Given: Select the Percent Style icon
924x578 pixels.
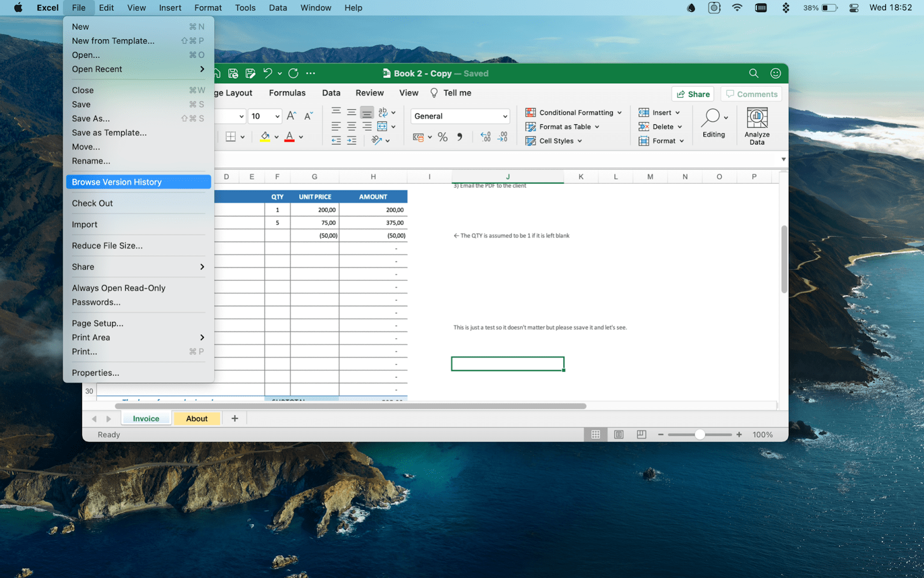Looking at the screenshot, I should pos(442,137).
